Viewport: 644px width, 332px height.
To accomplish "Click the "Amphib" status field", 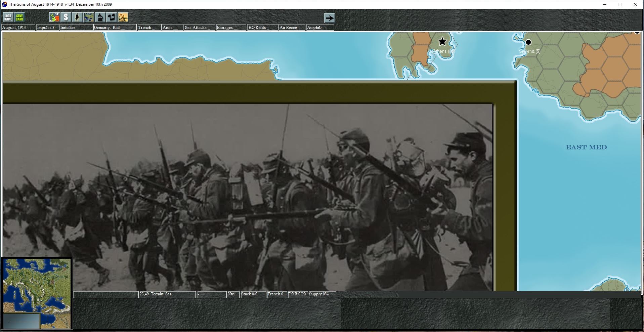I will pyautogui.click(x=320, y=28).
